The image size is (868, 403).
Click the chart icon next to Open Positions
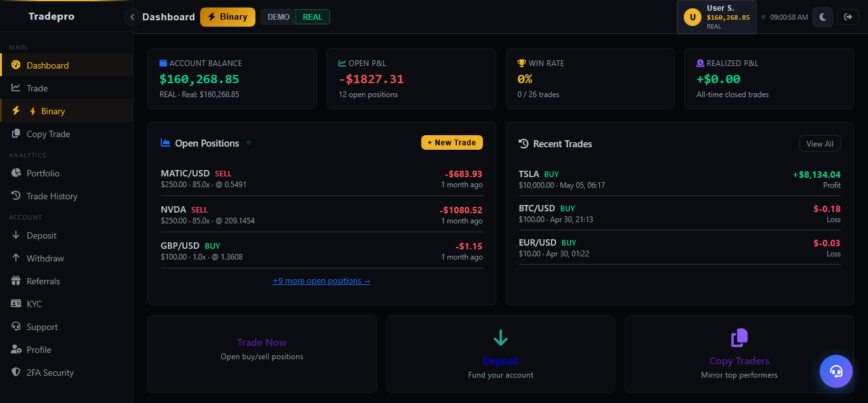pyautogui.click(x=166, y=143)
